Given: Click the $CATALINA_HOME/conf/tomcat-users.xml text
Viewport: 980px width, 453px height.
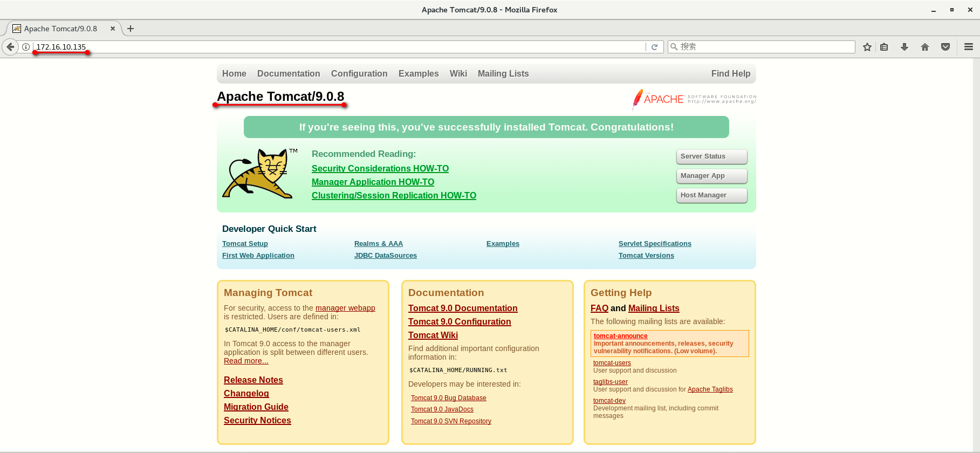Looking at the screenshot, I should tap(293, 330).
